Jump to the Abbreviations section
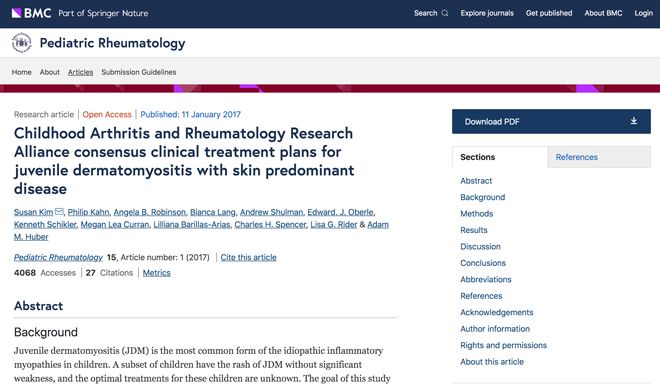The image size is (660, 384). (x=486, y=279)
